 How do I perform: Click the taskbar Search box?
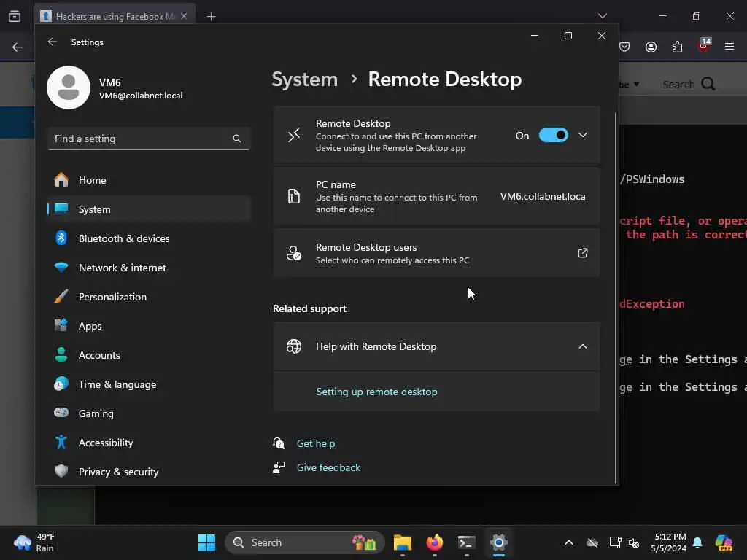tap(304, 542)
